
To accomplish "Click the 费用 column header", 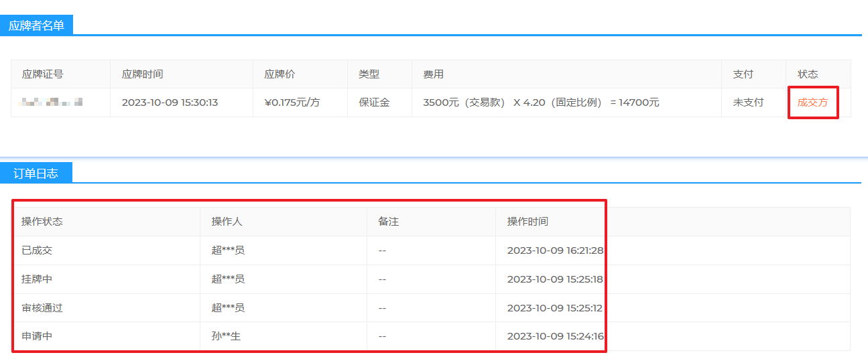I will pos(433,74).
